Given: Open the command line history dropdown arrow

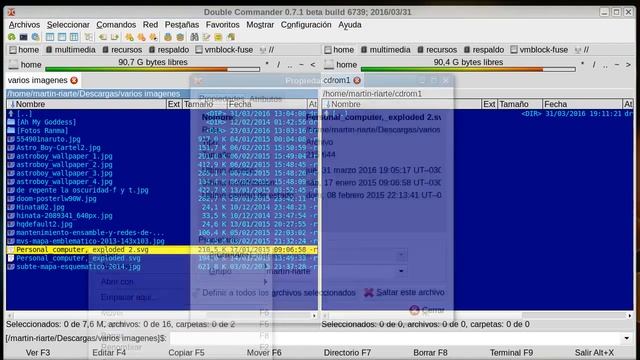Looking at the screenshot, I should tap(627, 338).
